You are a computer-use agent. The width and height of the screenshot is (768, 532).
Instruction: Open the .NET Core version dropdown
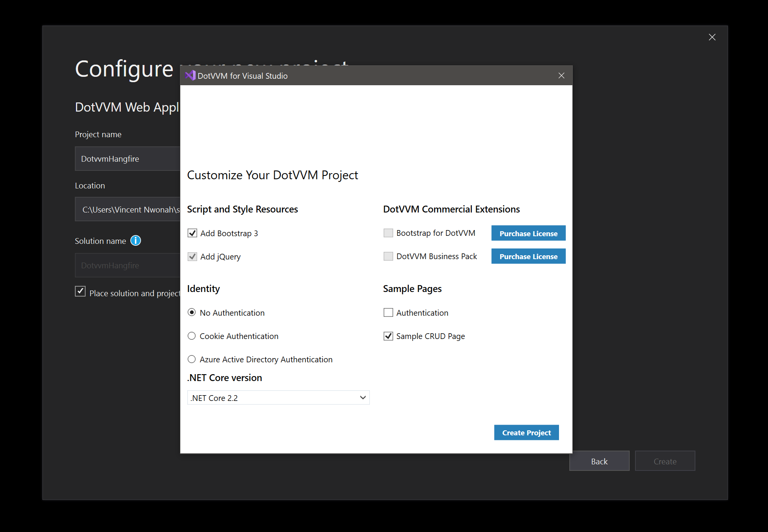point(362,397)
